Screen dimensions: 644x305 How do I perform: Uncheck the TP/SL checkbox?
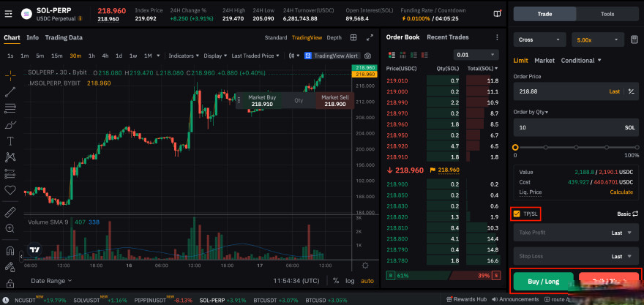517,214
